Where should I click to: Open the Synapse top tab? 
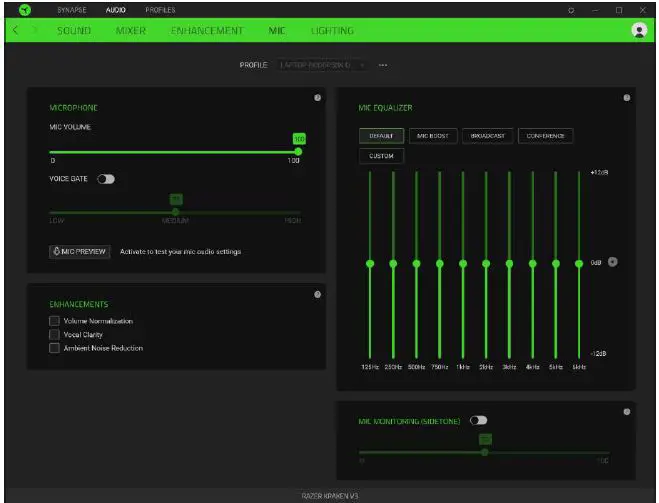click(72, 10)
